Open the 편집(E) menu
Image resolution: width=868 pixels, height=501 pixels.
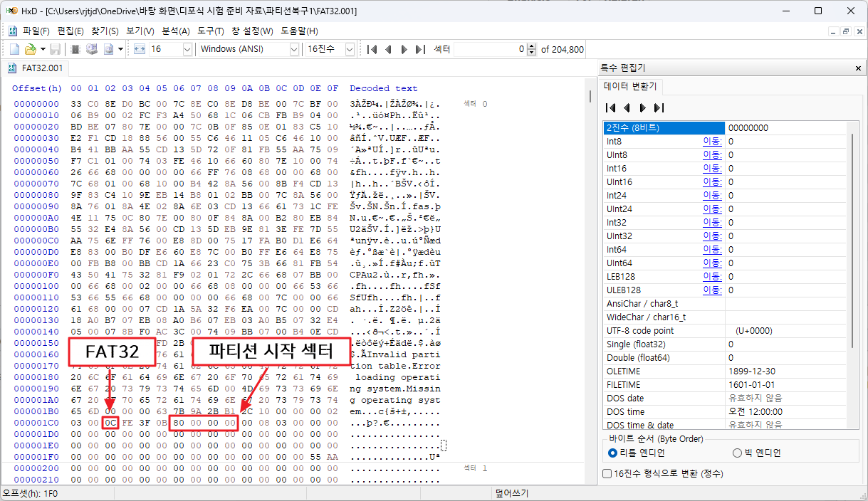coord(70,31)
